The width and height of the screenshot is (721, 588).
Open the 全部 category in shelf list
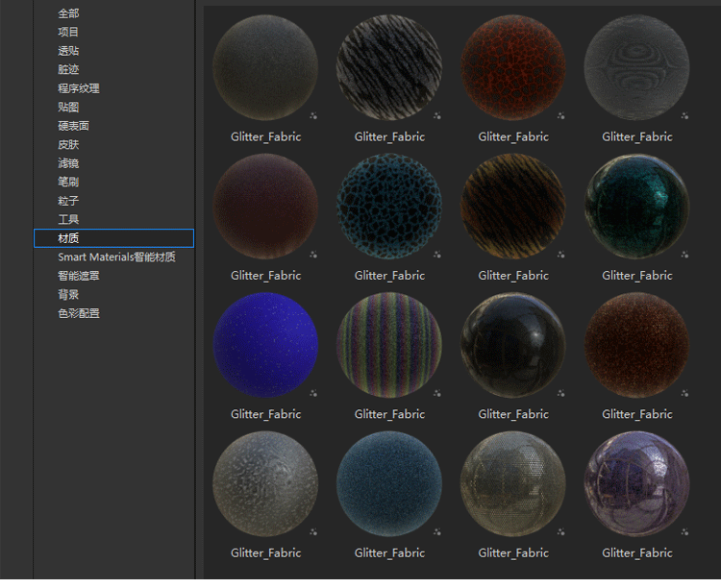coord(68,13)
